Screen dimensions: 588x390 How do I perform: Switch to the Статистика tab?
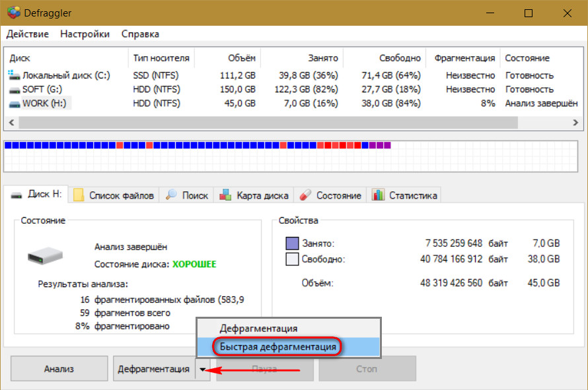coord(404,195)
